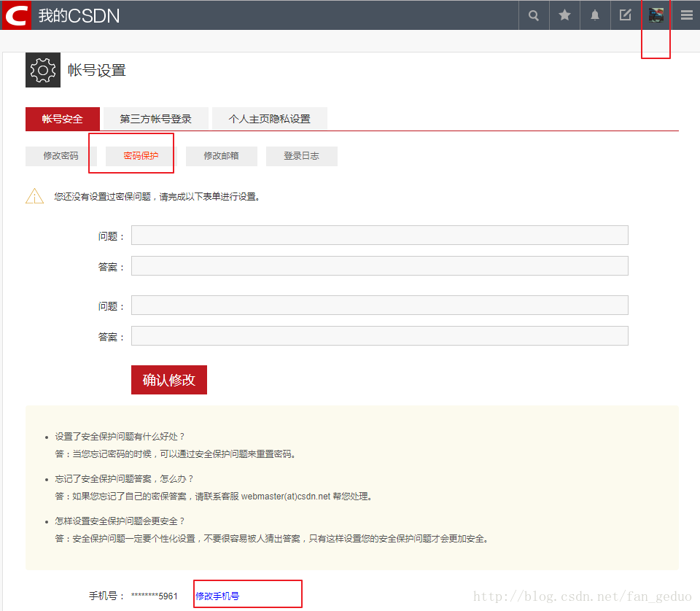Click the CSDN logo icon
The width and height of the screenshot is (700, 611).
[x=16, y=15]
